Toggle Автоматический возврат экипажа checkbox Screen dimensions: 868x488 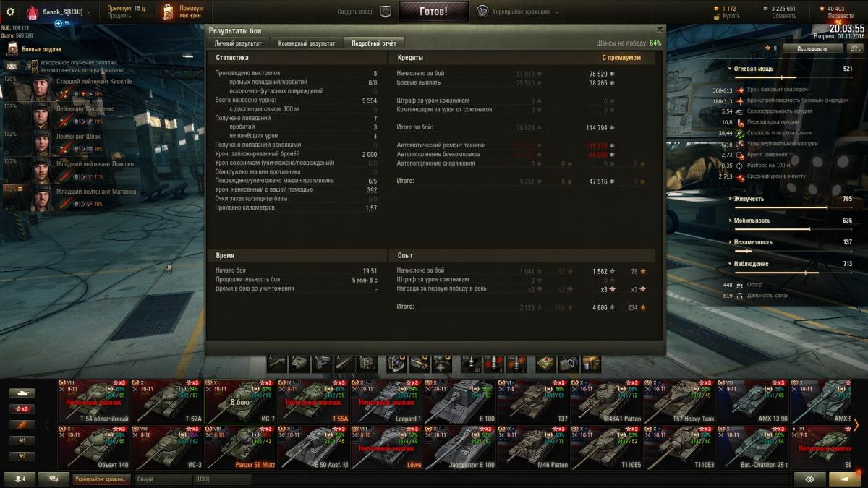click(x=34, y=71)
